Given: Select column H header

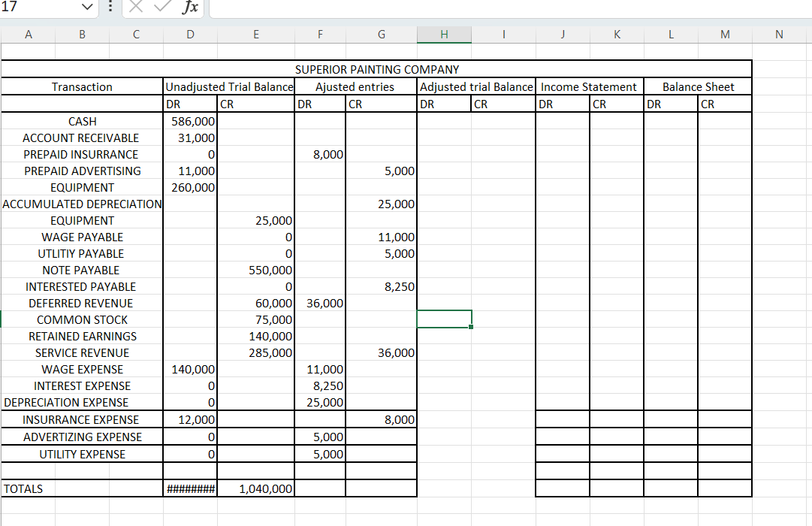Looking at the screenshot, I should point(445,35).
